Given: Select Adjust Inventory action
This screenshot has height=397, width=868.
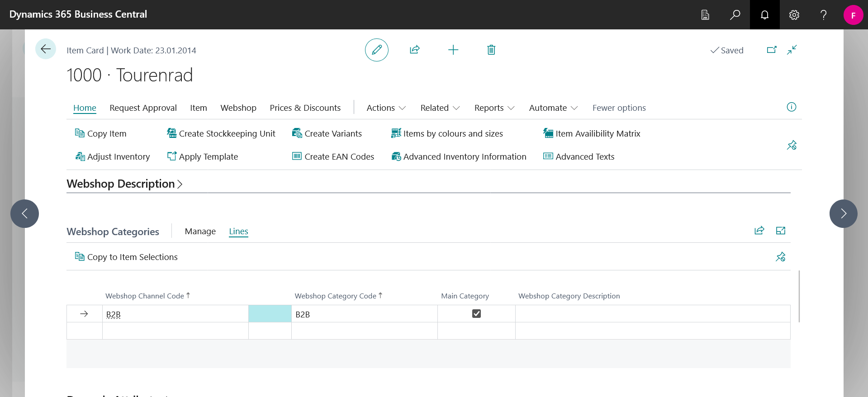Looking at the screenshot, I should [112, 156].
